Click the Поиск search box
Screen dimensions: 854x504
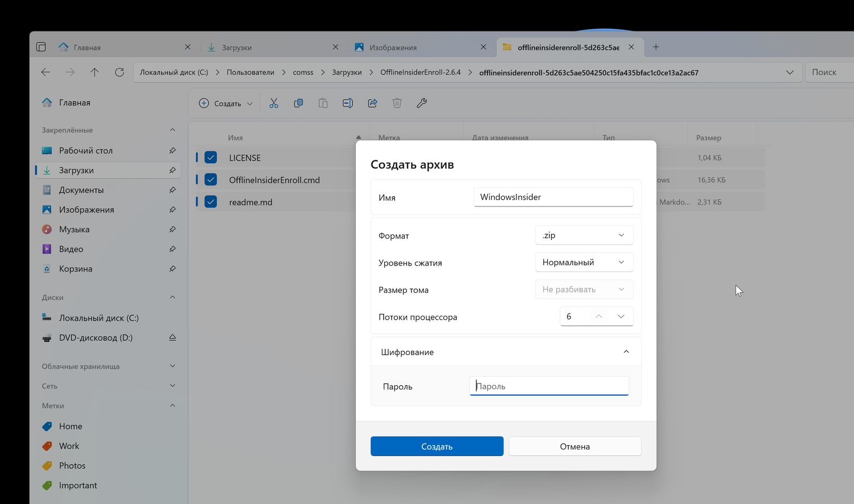830,72
